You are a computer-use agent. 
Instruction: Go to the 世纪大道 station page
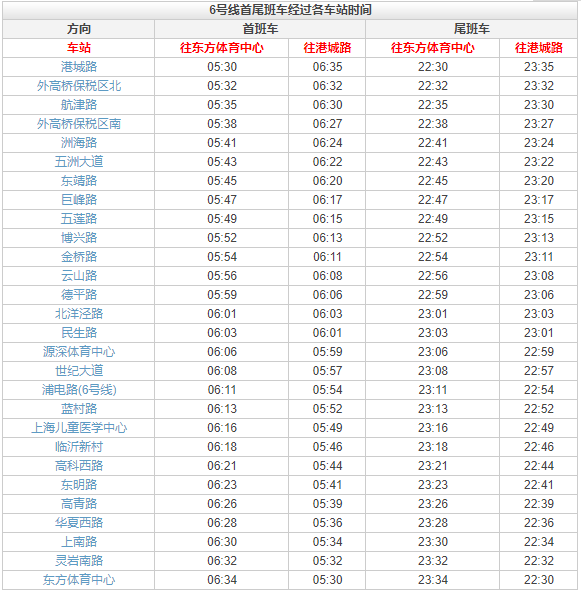(79, 371)
